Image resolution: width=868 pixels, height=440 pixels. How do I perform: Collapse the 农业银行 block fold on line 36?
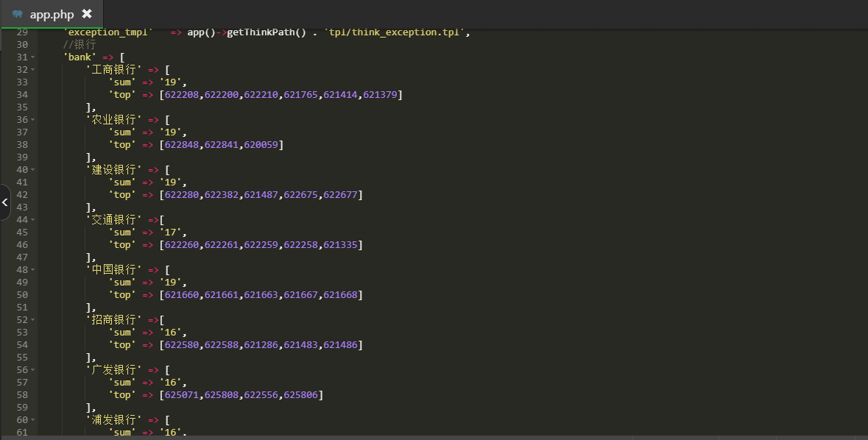click(x=32, y=119)
